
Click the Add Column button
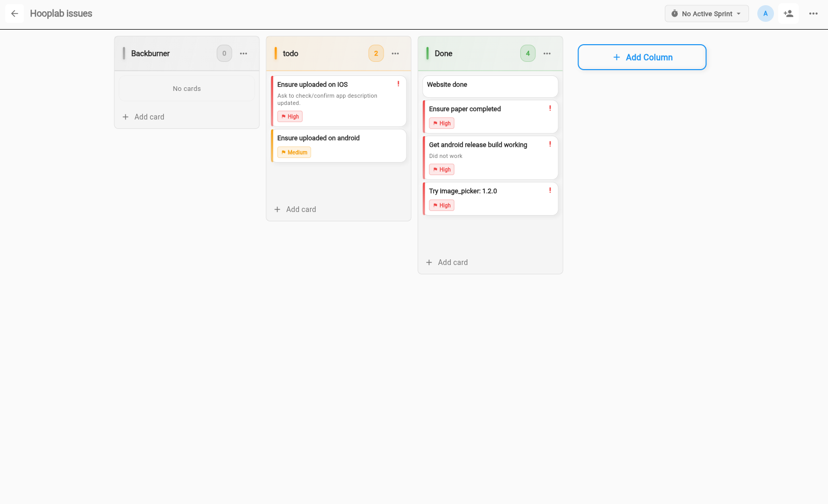click(x=642, y=57)
